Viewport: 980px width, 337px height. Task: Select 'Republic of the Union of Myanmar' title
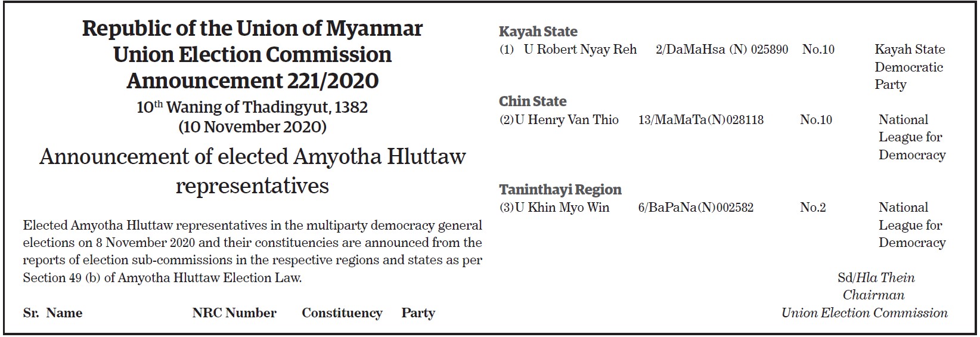click(x=252, y=28)
